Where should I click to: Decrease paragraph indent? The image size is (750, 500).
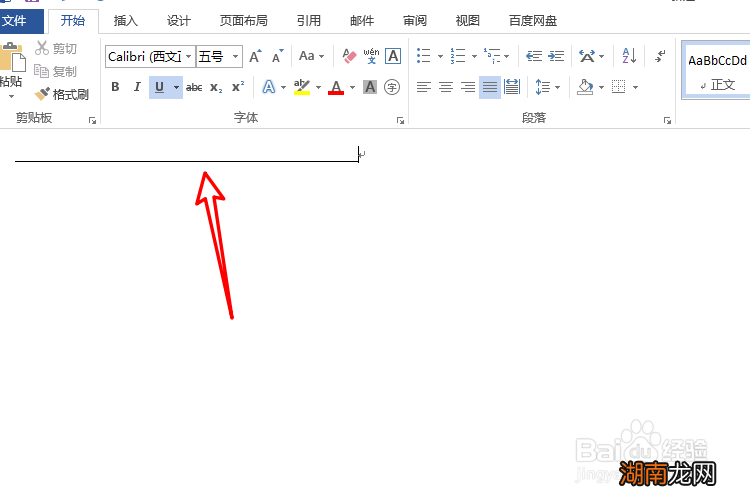coord(534,56)
